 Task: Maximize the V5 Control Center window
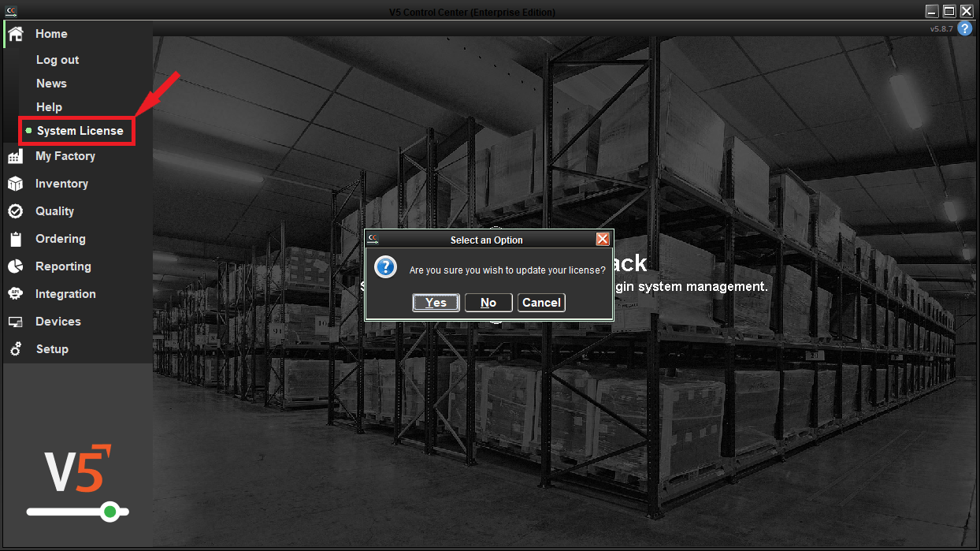click(949, 11)
